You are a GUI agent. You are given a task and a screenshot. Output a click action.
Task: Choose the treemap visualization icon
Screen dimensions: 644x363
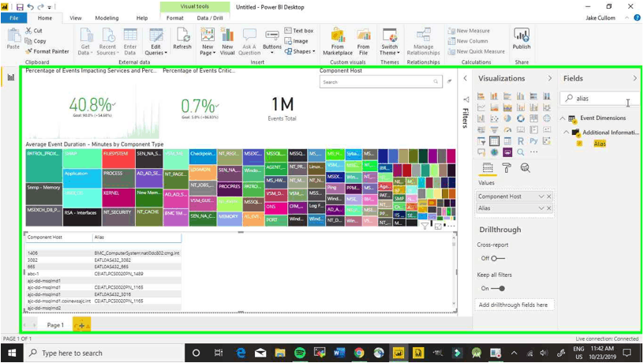pos(534,118)
